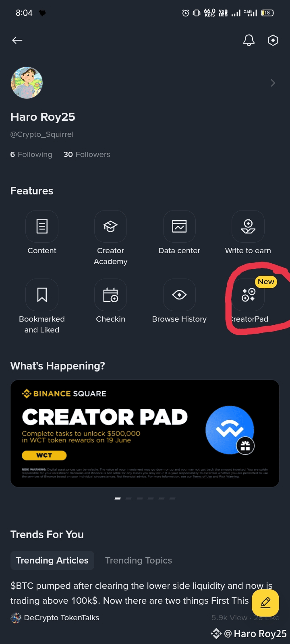Open the hexagon settings icon
The image size is (290, 644).
[x=273, y=40]
